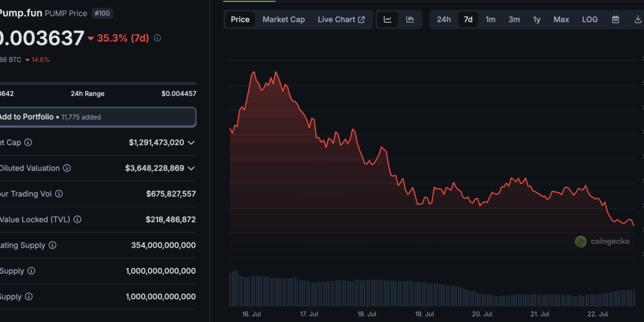Click the $0.004457 range high value
This screenshot has height=322, width=644.
179,94
